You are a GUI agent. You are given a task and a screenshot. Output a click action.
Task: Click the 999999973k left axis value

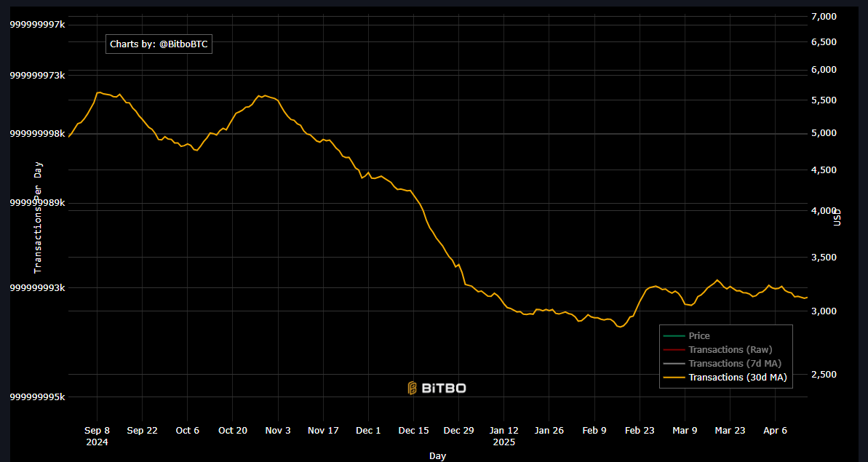[38, 75]
